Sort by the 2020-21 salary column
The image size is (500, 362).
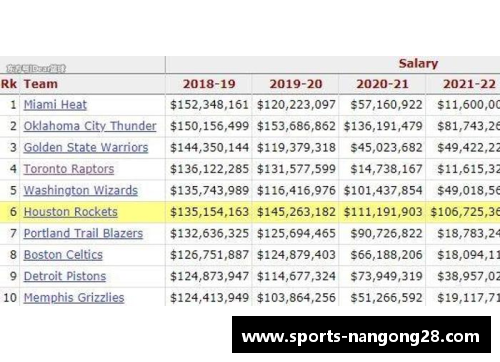tap(382, 84)
